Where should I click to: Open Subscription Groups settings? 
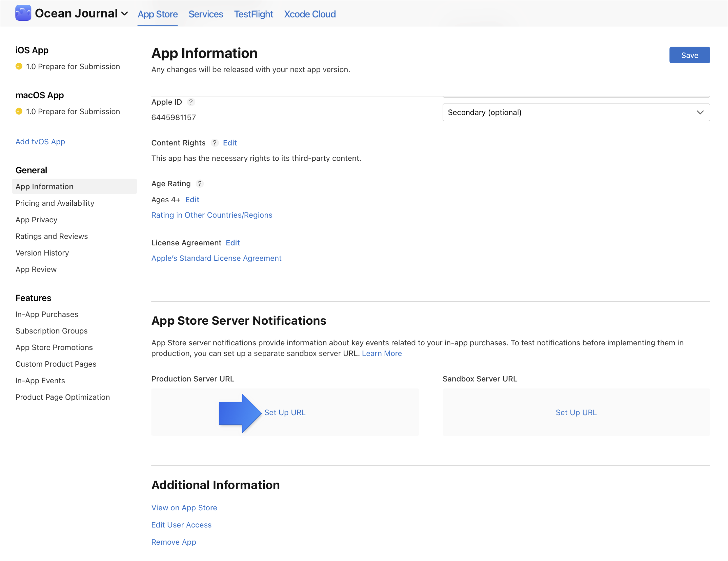52,330
